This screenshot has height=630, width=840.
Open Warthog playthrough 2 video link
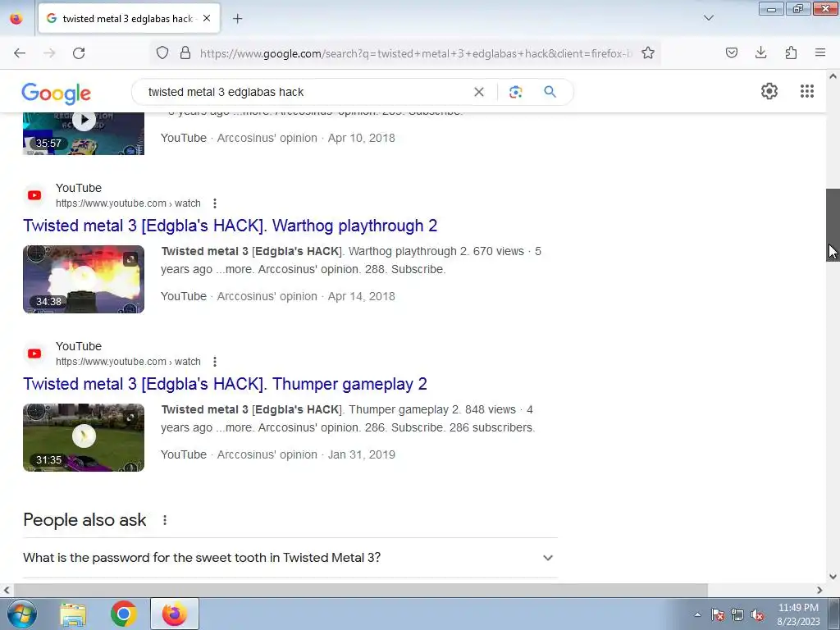click(231, 226)
